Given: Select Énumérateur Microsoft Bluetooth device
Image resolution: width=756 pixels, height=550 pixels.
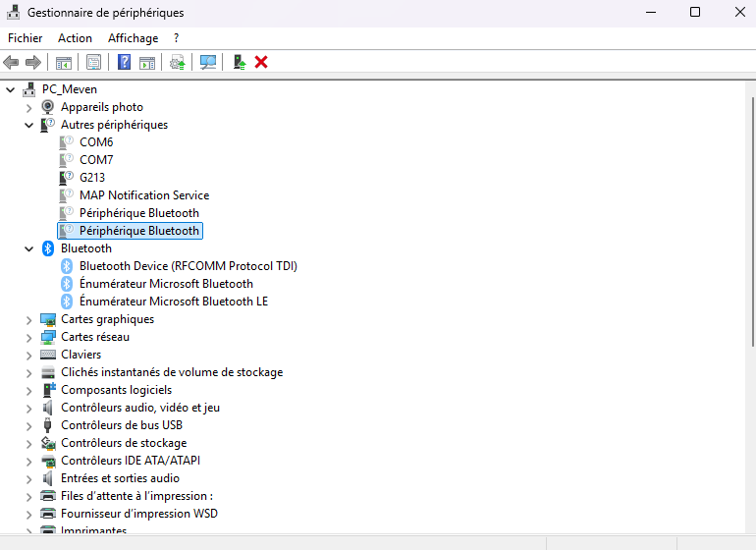Looking at the screenshot, I should click(x=166, y=284).
